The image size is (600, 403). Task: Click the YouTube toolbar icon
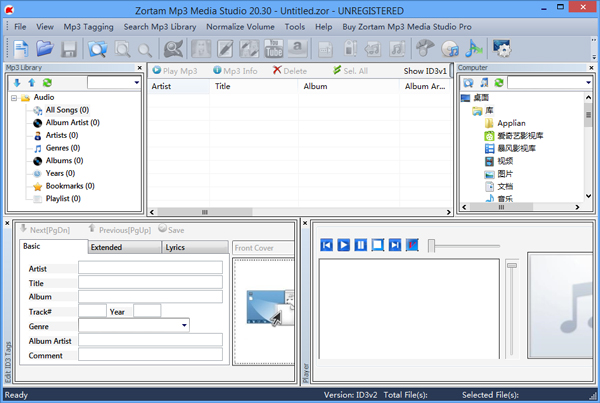[274, 49]
